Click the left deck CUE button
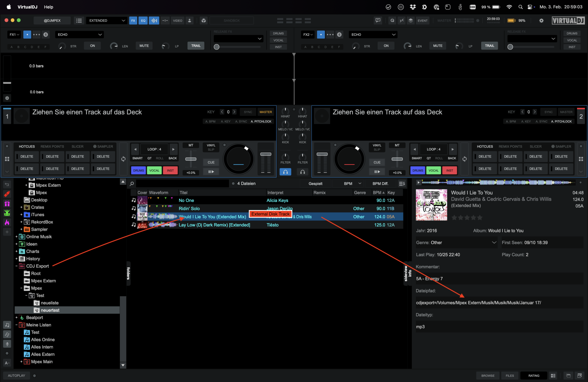 tap(211, 162)
